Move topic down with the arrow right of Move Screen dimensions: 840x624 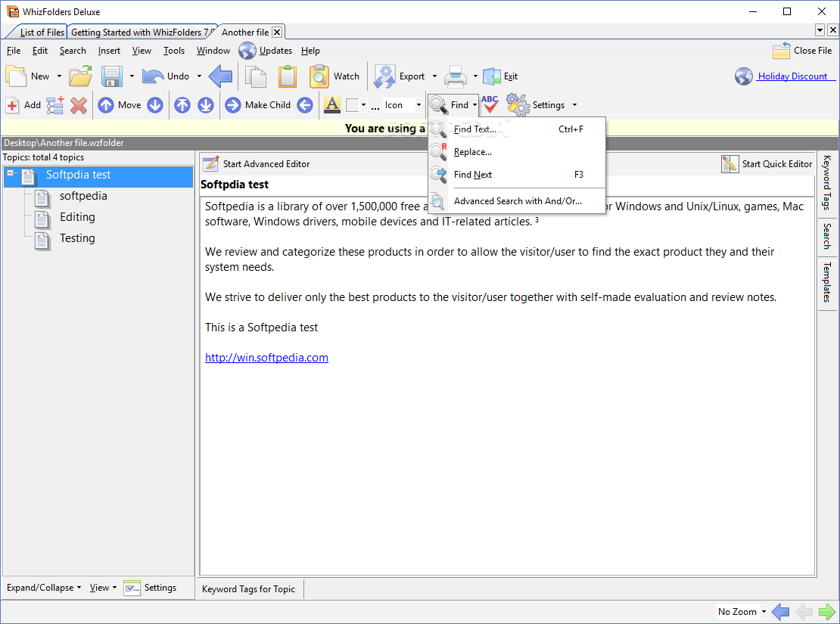coord(155,105)
